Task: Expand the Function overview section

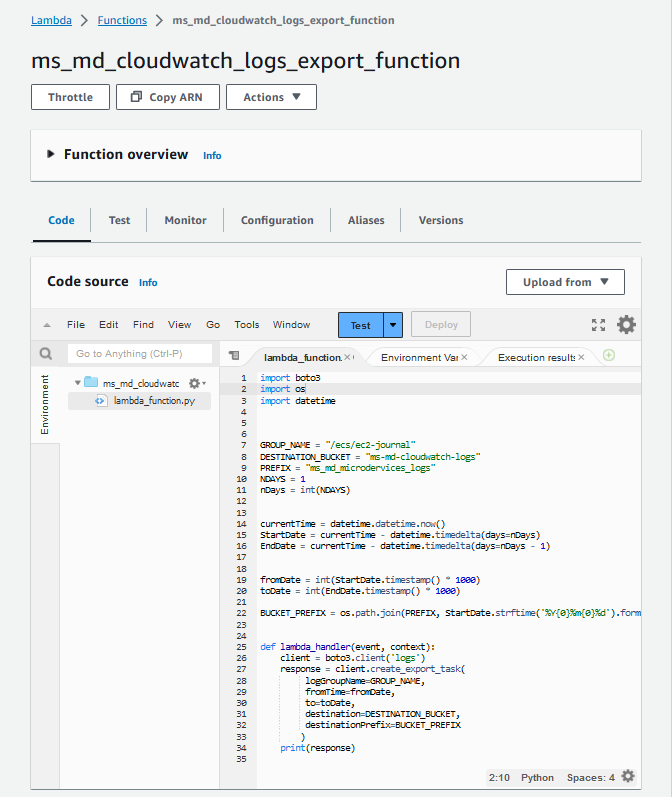Action: point(50,154)
